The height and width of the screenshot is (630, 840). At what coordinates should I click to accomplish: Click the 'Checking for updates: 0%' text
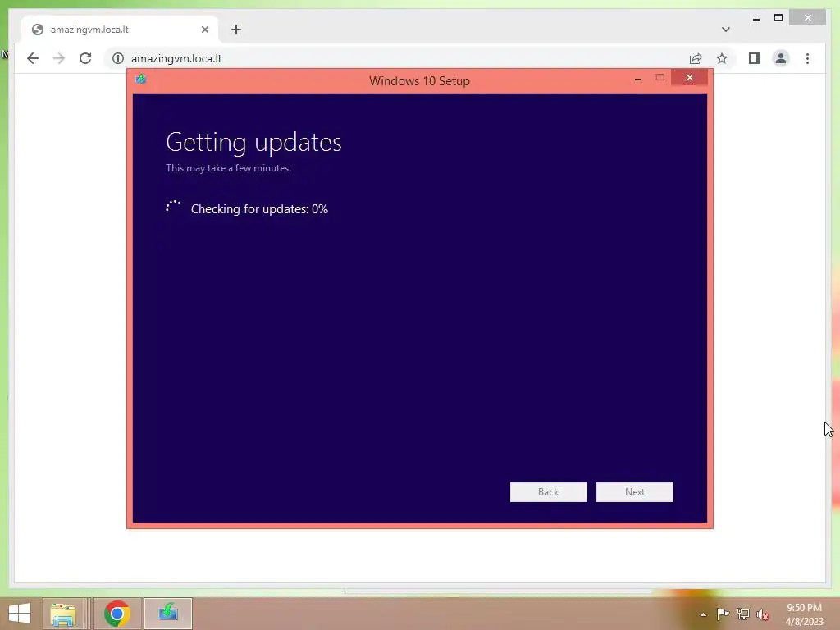tap(259, 209)
